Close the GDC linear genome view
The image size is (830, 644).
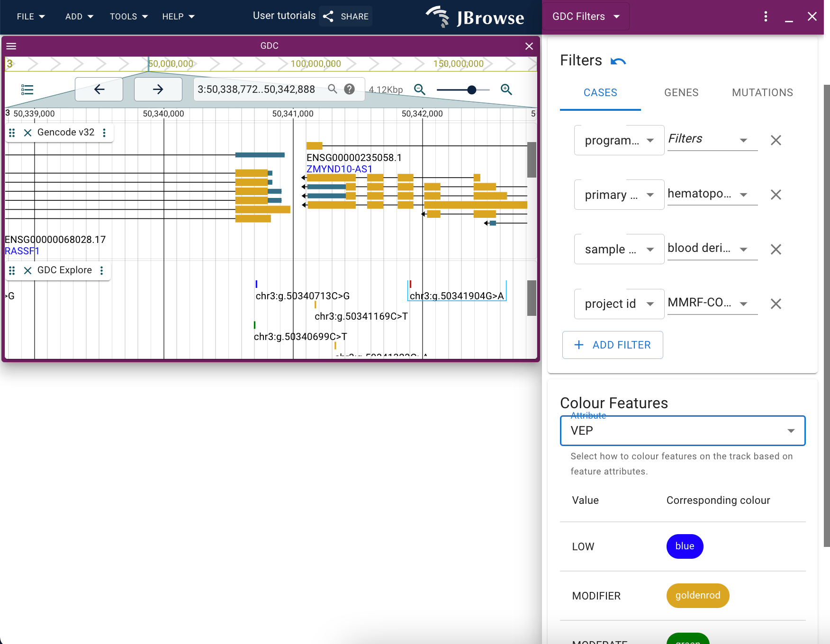pos(529,46)
